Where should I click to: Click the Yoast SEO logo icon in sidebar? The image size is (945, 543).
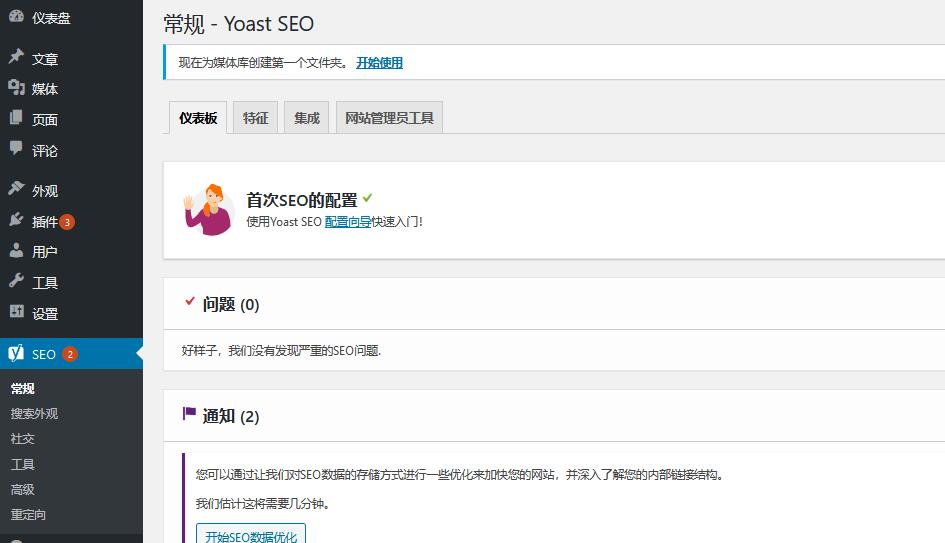(16, 354)
